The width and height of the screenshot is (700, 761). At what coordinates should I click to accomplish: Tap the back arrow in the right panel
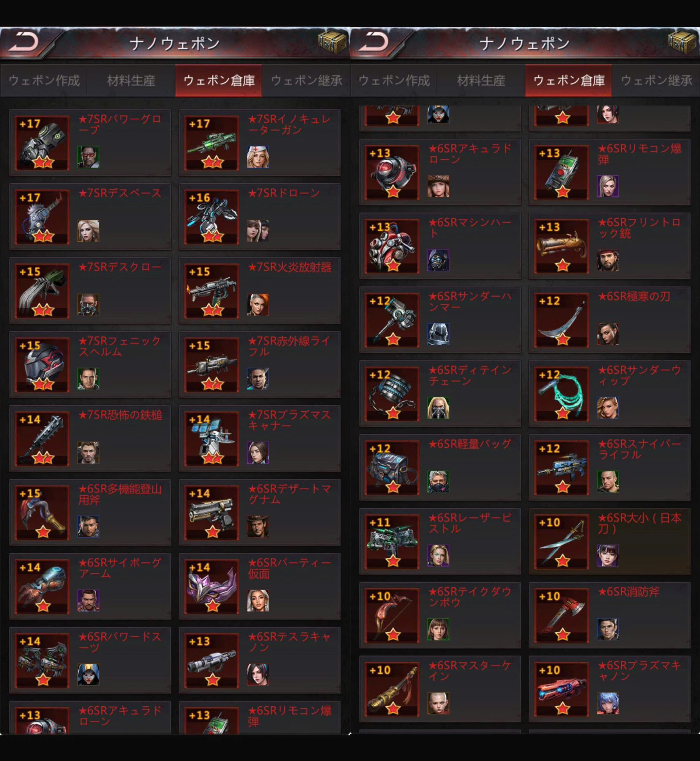click(373, 42)
